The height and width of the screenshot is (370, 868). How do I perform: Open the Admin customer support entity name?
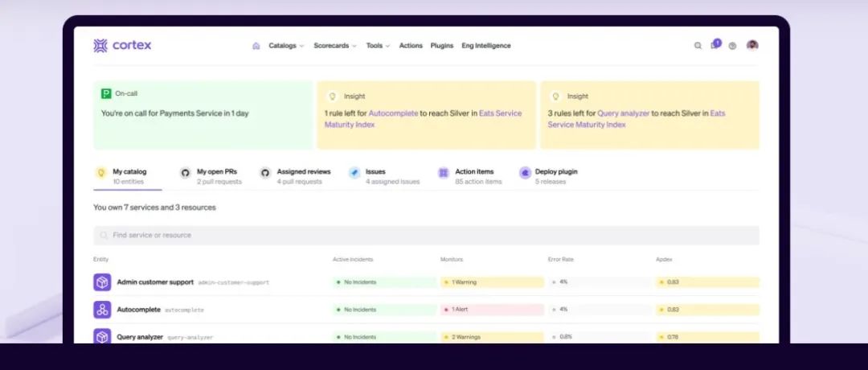tap(155, 282)
